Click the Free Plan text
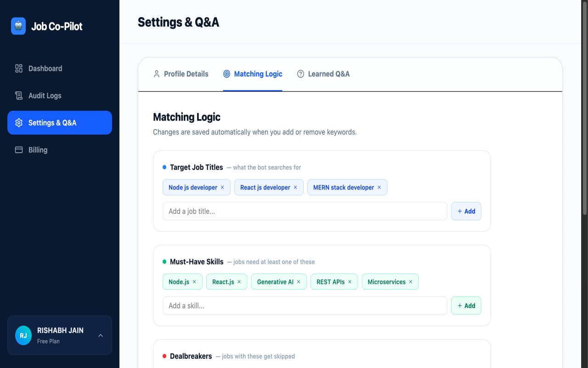Viewport: 588px width, 368px height. click(x=48, y=341)
